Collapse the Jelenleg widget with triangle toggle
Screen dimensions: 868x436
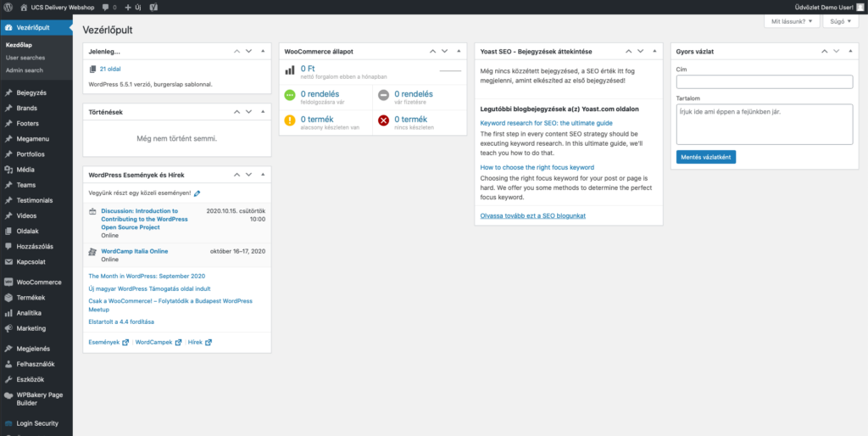pos(263,51)
